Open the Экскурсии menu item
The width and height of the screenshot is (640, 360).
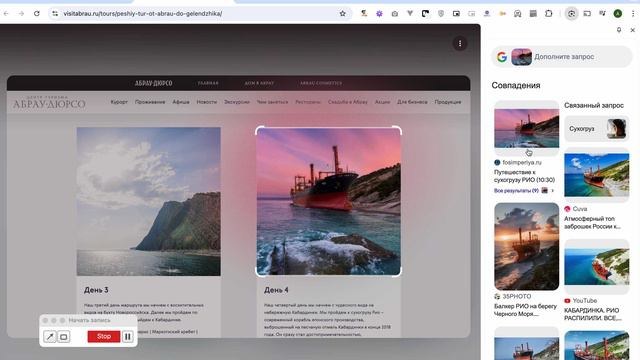(237, 102)
